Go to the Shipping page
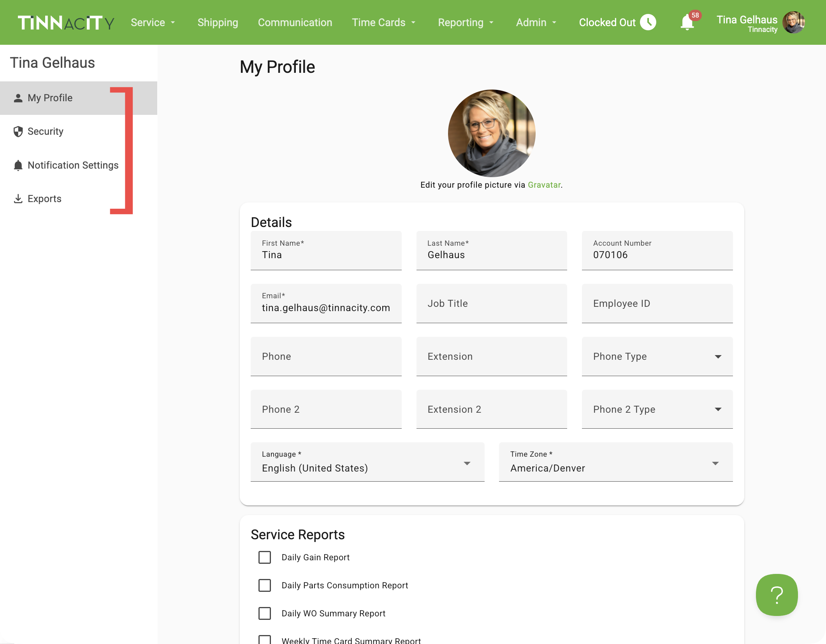The image size is (826, 644). click(x=218, y=23)
